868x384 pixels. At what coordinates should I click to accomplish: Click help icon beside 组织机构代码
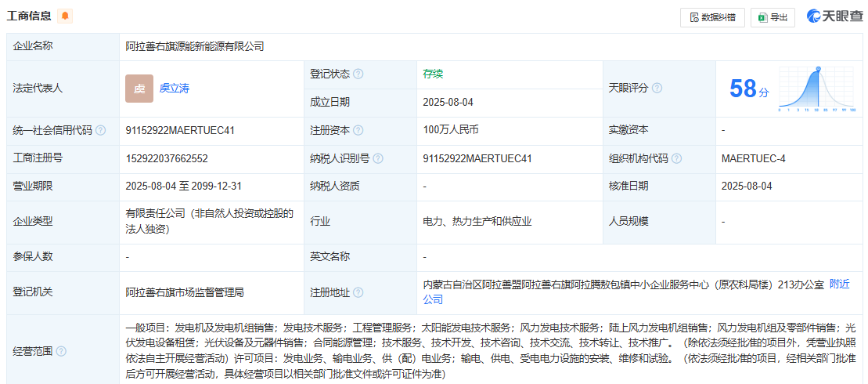[677, 159]
